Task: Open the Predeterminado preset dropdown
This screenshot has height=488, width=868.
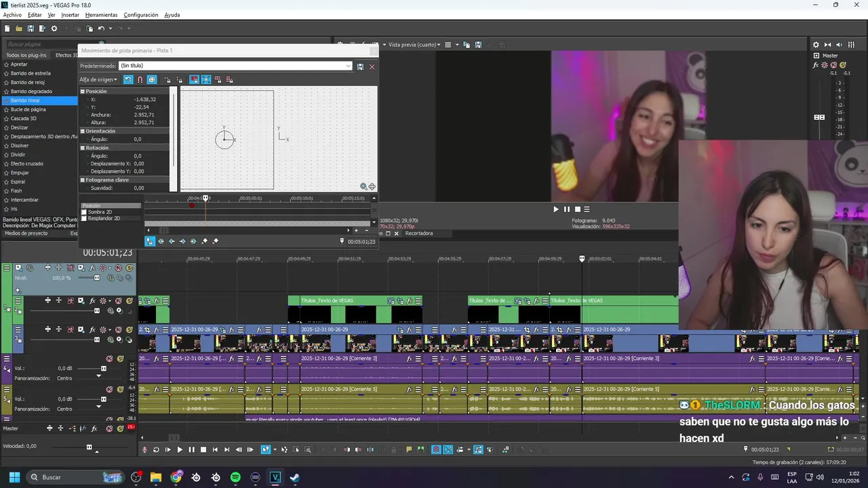Action: point(349,66)
